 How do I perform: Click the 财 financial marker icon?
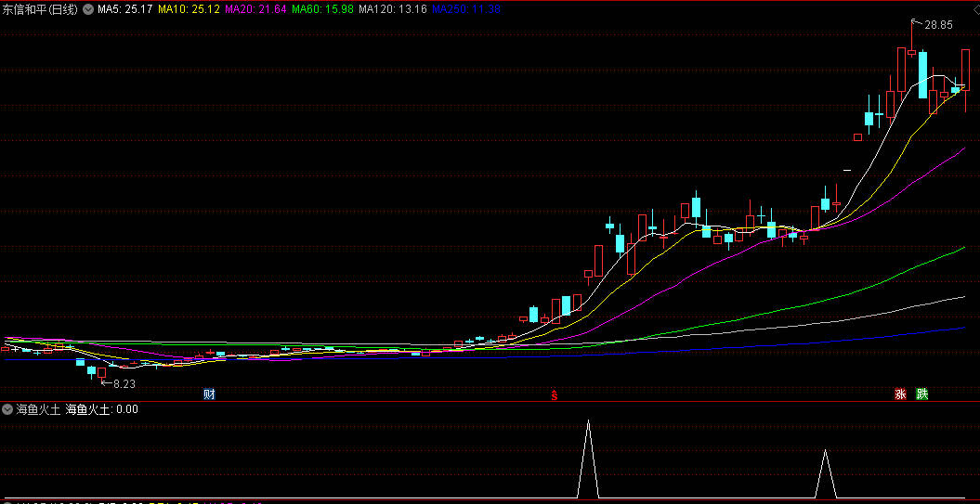coord(209,394)
